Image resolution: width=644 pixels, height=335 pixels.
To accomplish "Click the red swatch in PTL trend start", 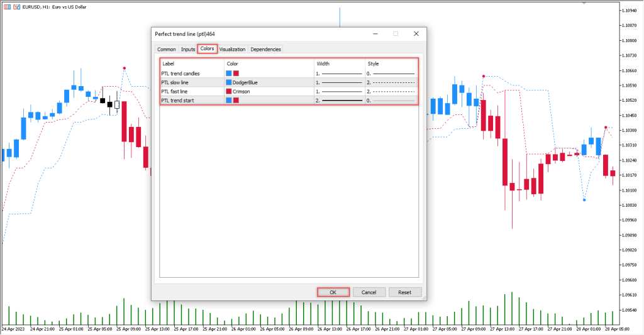I will tap(236, 100).
